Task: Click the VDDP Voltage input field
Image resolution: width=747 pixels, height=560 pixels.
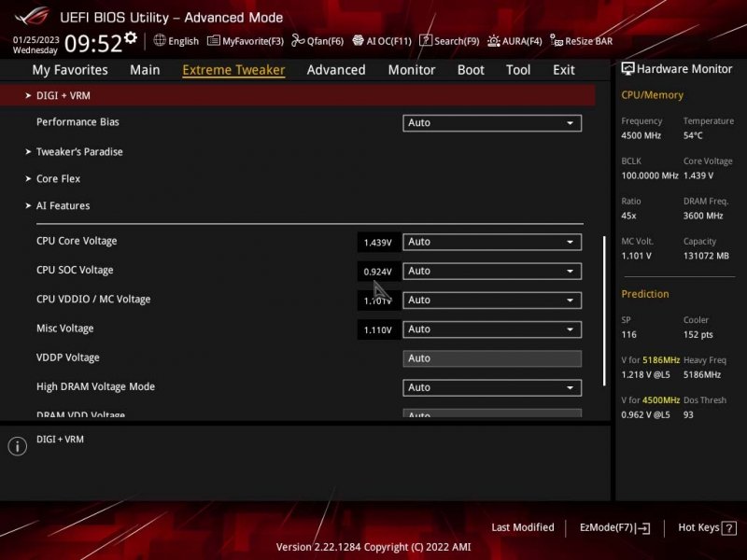Action: coord(492,358)
